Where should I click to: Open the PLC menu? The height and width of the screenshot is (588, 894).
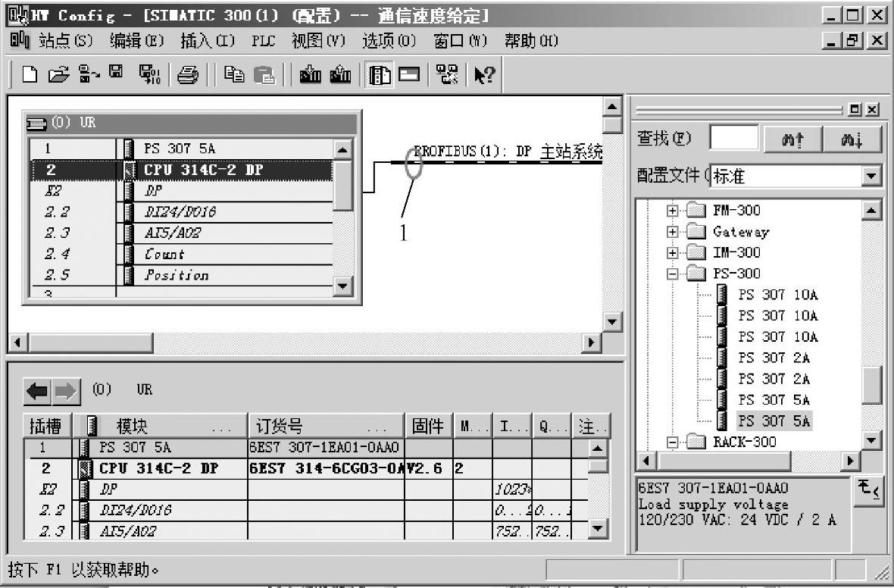[x=263, y=41]
